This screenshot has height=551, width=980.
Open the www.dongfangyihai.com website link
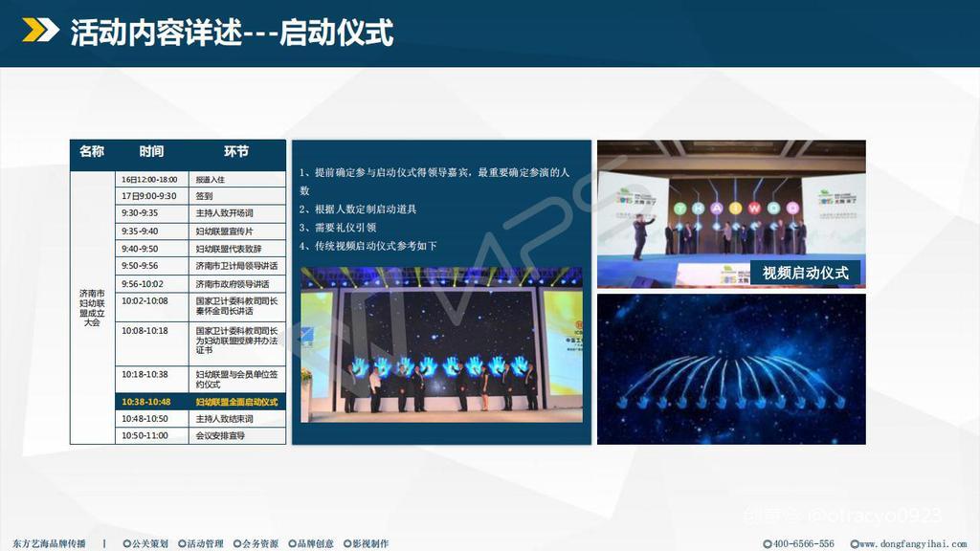pos(909,543)
